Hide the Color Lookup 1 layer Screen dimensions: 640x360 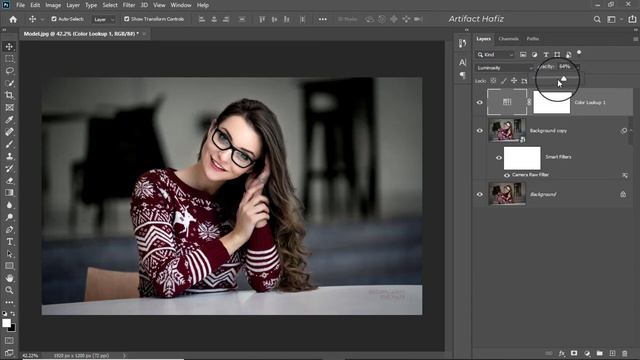click(480, 102)
